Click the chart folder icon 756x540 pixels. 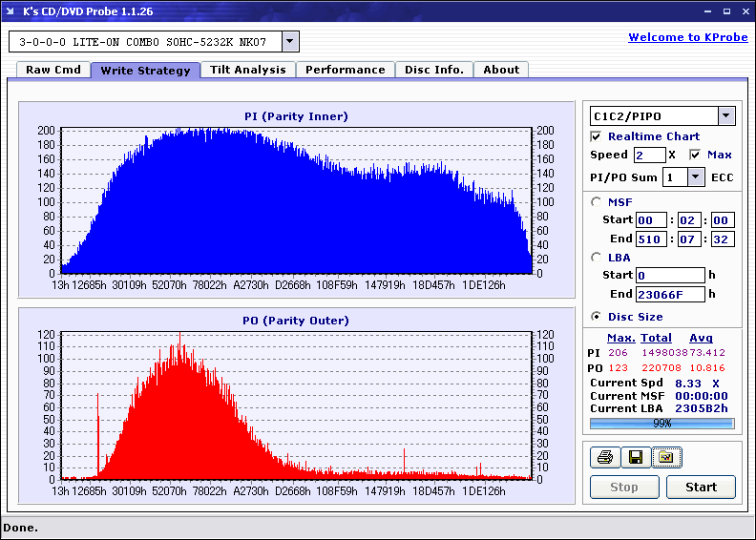665,458
